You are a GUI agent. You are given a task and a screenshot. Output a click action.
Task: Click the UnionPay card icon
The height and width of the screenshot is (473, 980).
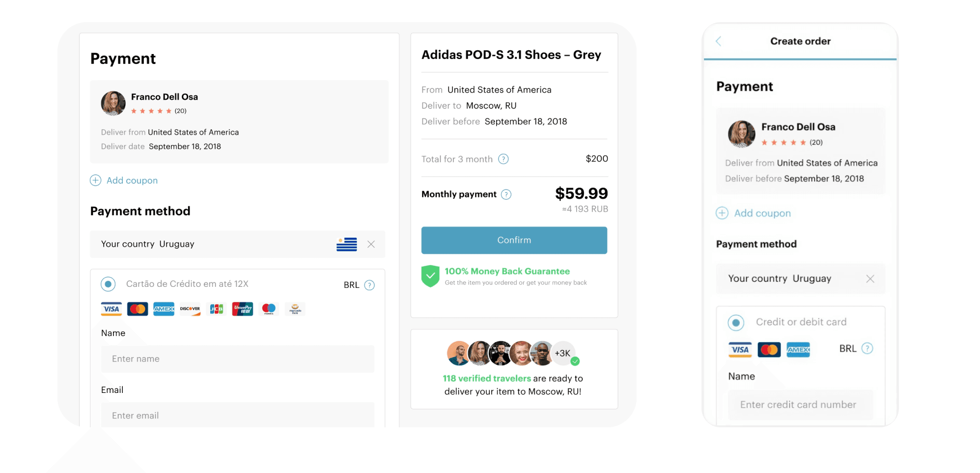coord(243,309)
